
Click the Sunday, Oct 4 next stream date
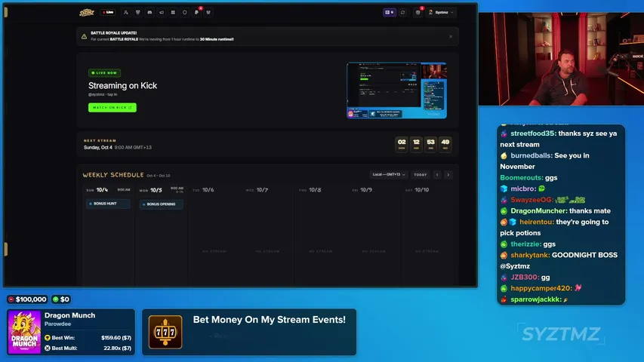click(97, 147)
